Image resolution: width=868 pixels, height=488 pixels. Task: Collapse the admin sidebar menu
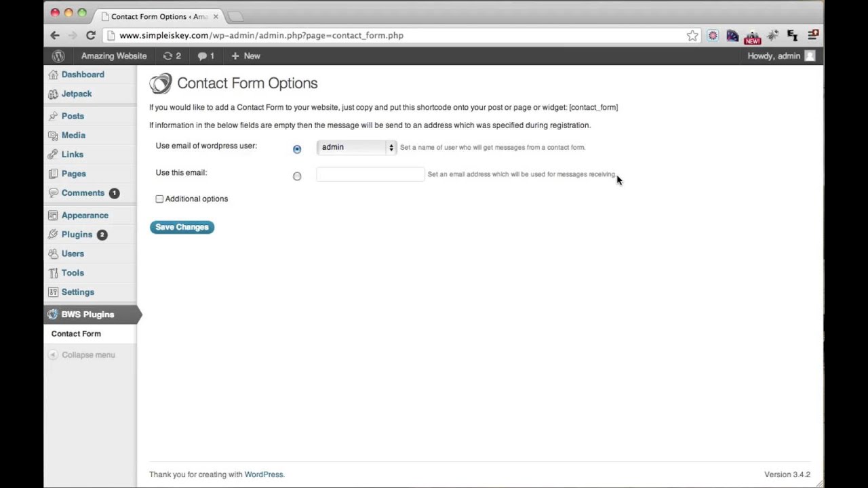(83, 355)
